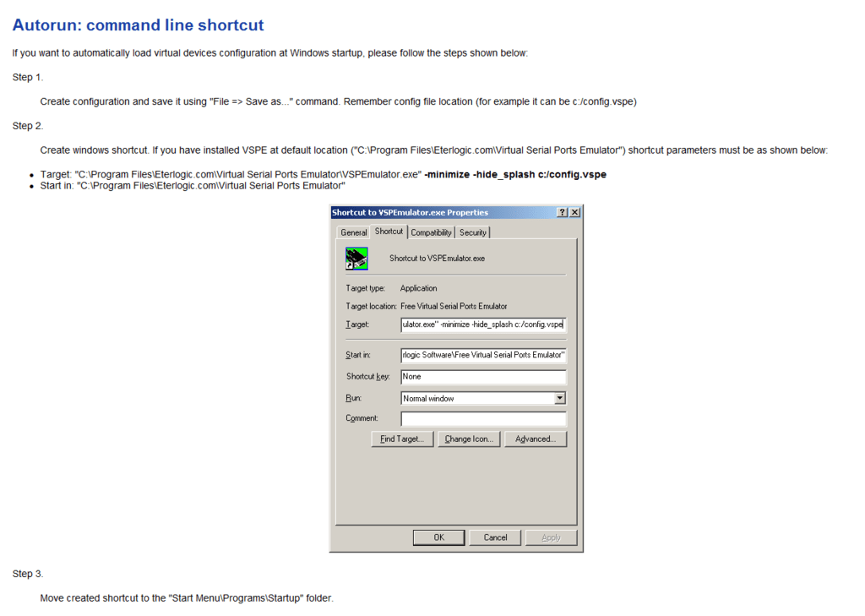Screen dimensions: 865x616
Task: Click the VSPEmulator application icon in the dialog
Action: (356, 258)
